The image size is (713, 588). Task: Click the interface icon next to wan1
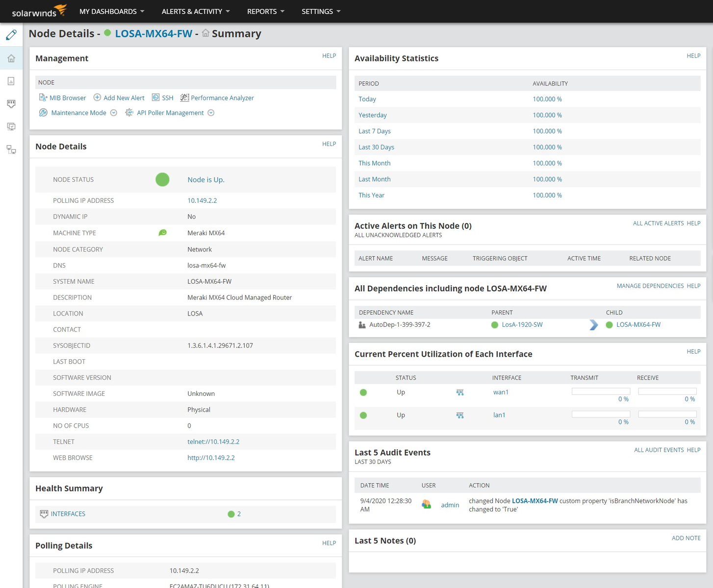pyautogui.click(x=459, y=392)
